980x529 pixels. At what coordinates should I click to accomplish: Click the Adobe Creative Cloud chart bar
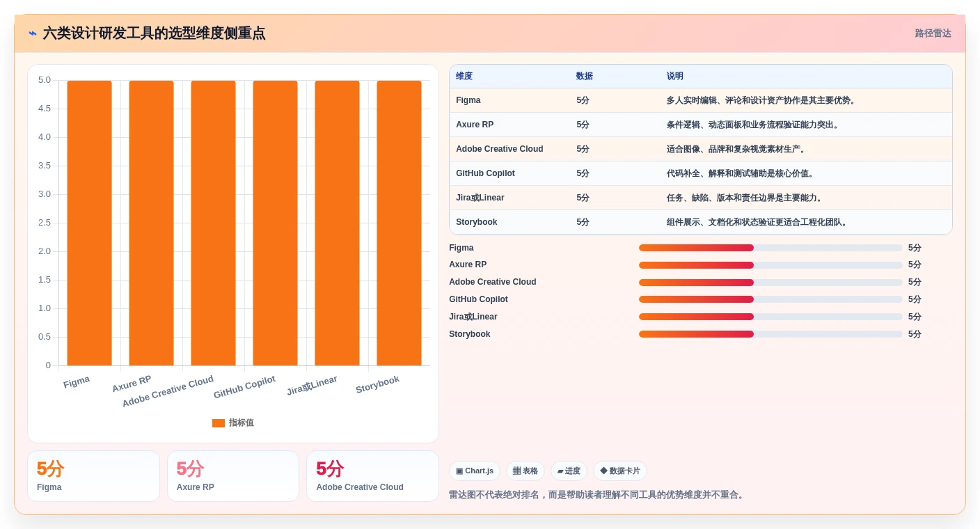click(213, 223)
